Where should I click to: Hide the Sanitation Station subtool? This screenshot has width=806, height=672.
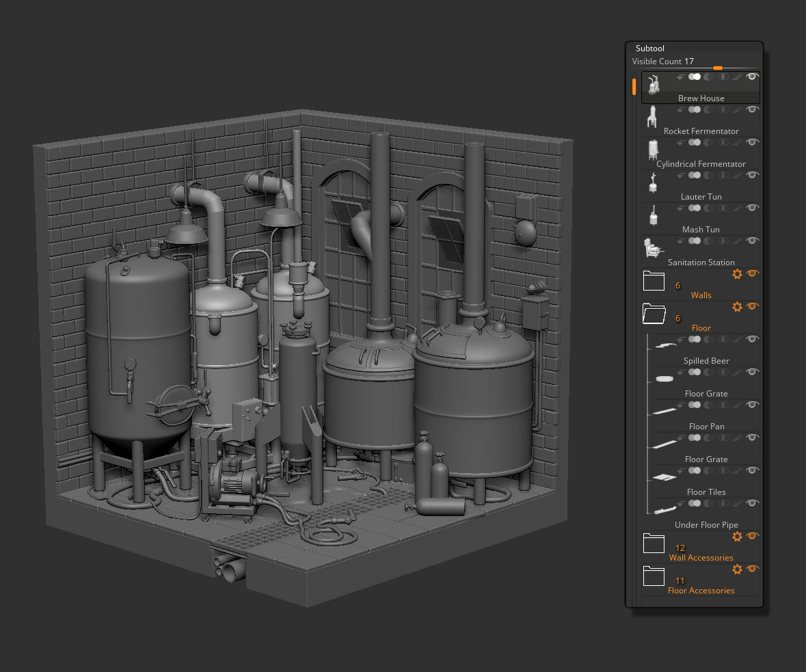tap(752, 241)
